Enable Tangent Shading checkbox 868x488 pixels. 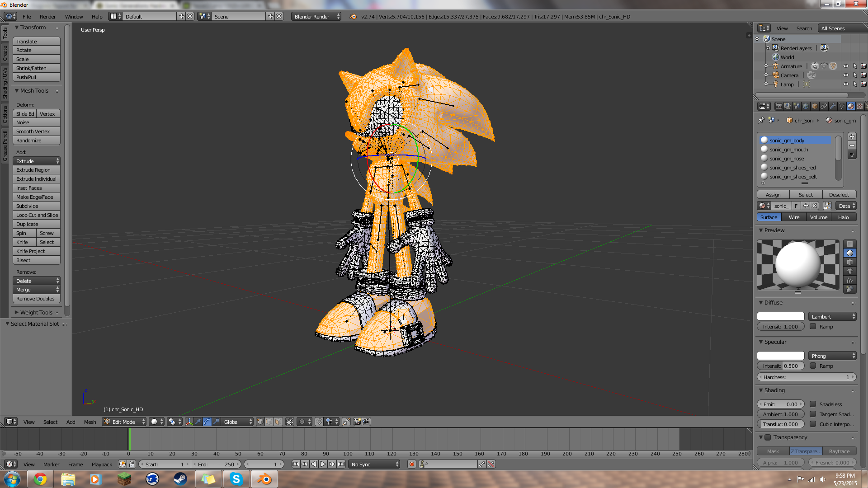[x=813, y=414]
